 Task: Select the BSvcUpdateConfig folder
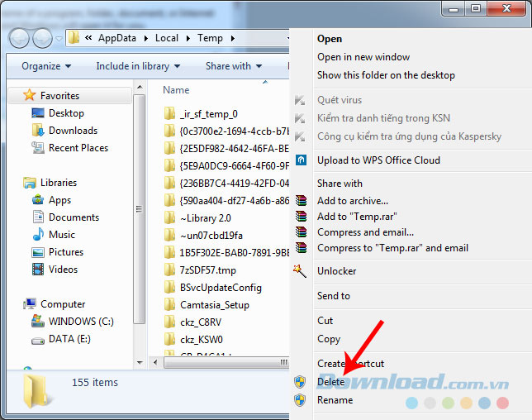pos(213,288)
